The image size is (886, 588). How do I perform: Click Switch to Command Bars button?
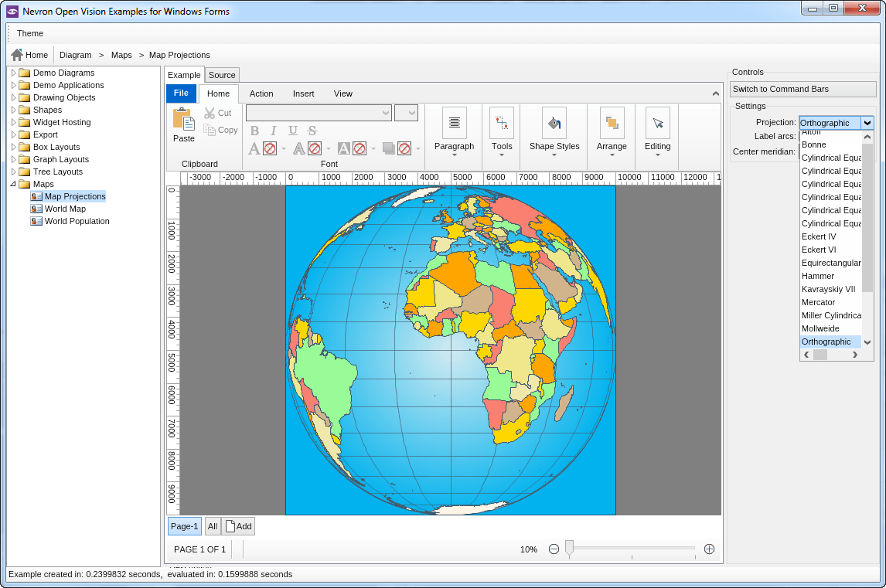[803, 89]
